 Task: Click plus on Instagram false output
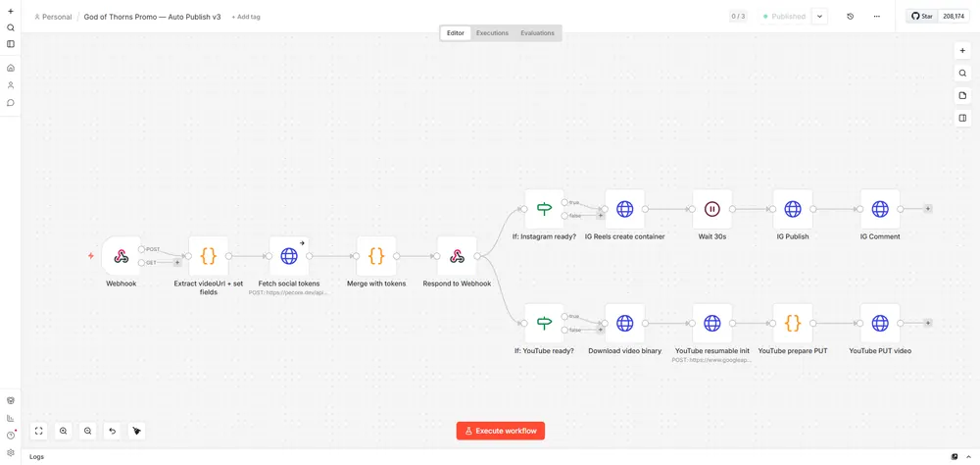point(600,215)
